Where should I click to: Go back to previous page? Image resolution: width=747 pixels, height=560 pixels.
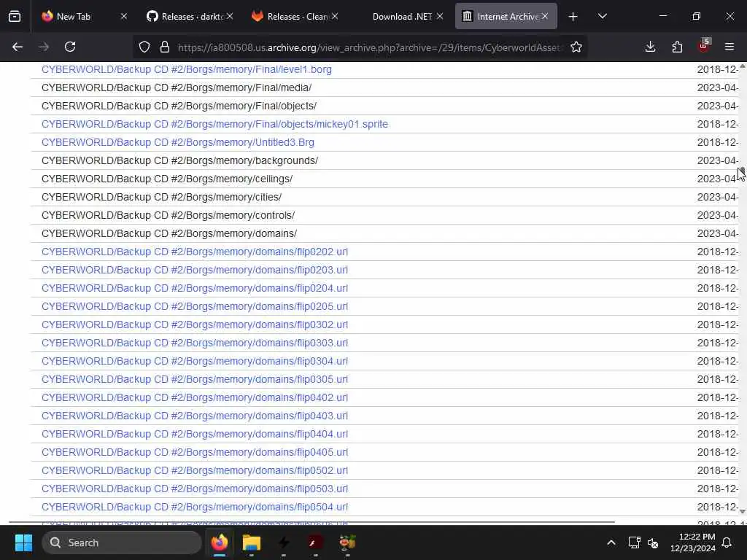(x=18, y=47)
